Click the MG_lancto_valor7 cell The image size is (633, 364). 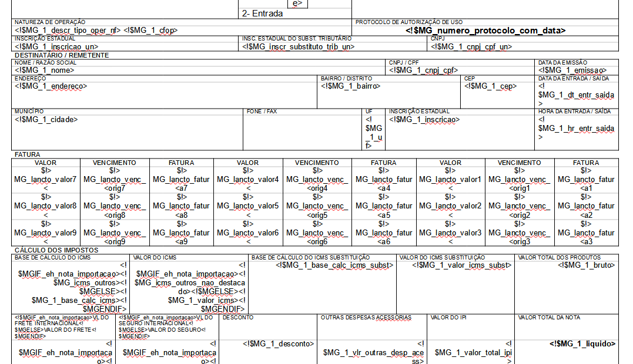coord(45,180)
